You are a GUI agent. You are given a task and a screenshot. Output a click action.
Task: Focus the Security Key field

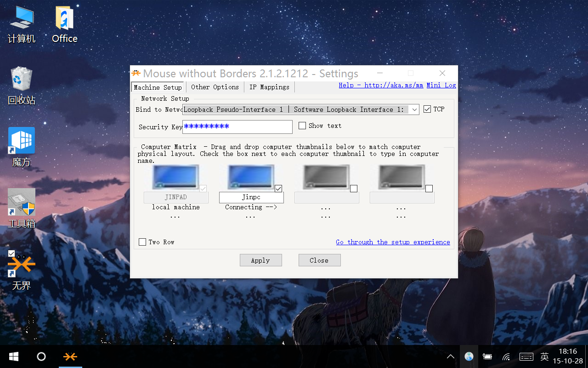click(237, 126)
